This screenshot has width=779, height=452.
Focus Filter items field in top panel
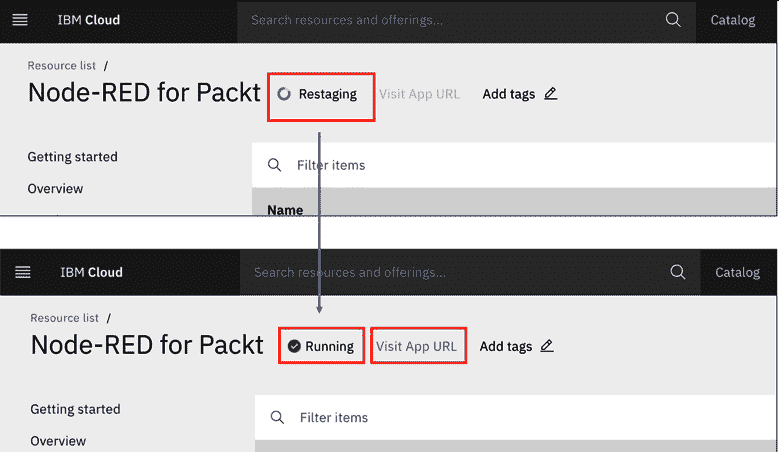point(514,165)
